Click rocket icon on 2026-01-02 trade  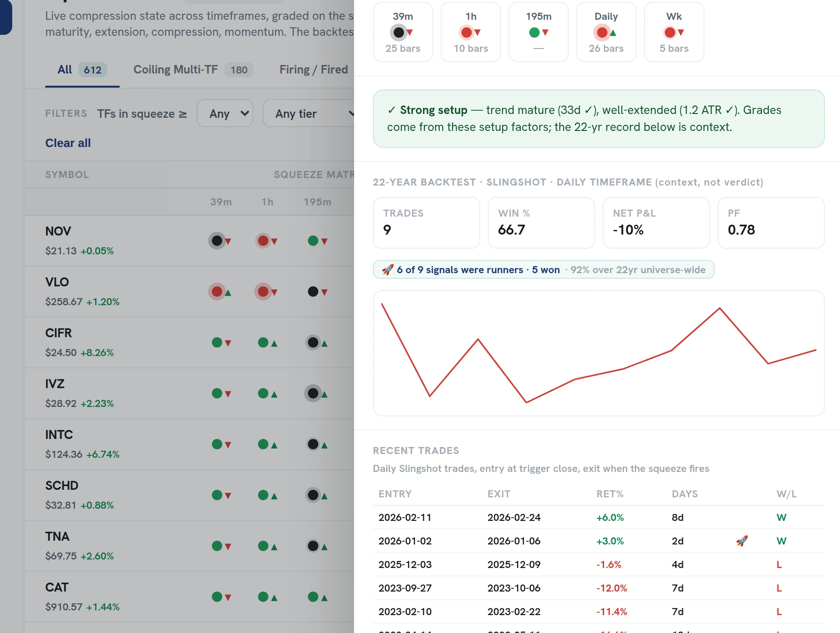[742, 541]
